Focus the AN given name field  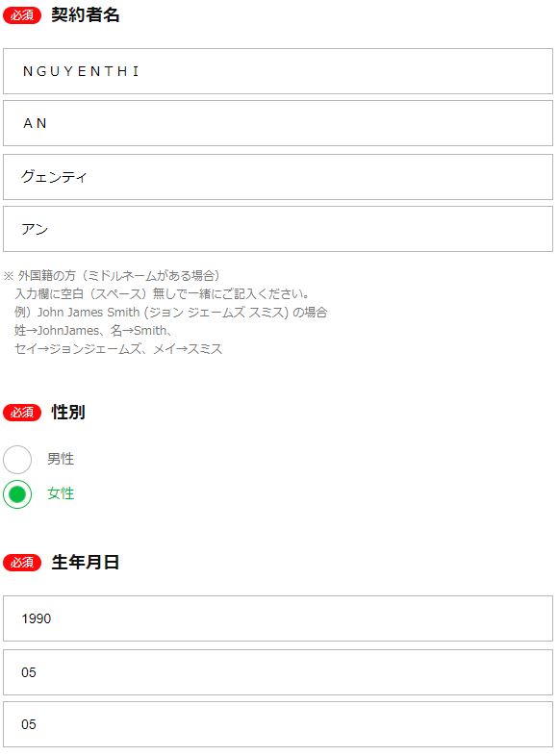[278, 123]
